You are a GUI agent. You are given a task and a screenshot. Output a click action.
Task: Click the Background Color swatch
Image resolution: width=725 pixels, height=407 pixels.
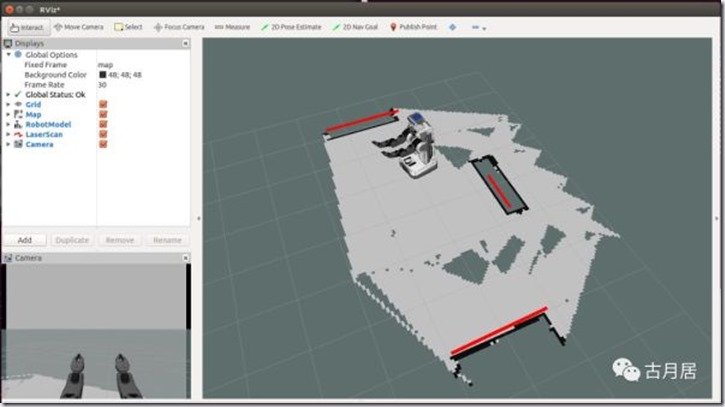(102, 75)
